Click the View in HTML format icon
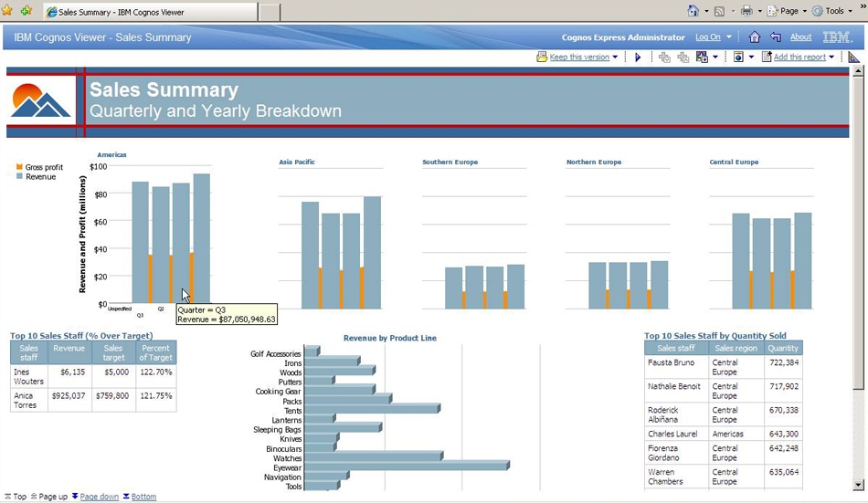 [x=738, y=57]
